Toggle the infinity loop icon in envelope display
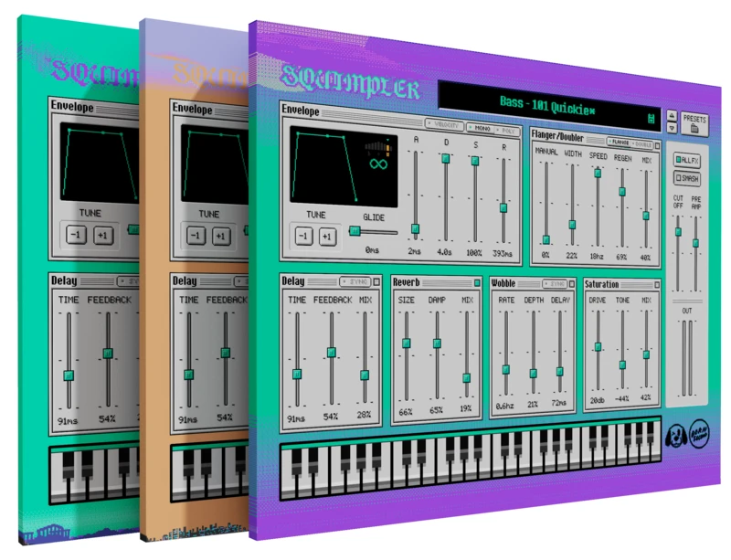Viewport: 731px width, 560px height. tap(378, 164)
